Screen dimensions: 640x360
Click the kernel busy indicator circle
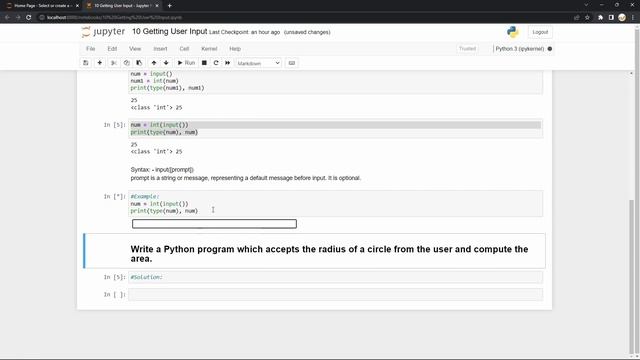[550, 49]
